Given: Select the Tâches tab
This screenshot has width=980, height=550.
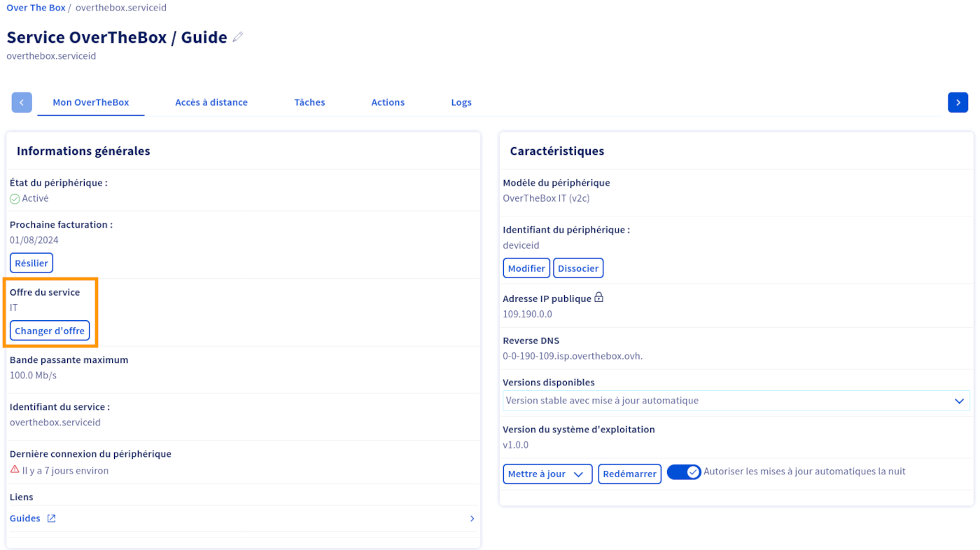Looking at the screenshot, I should (x=309, y=102).
